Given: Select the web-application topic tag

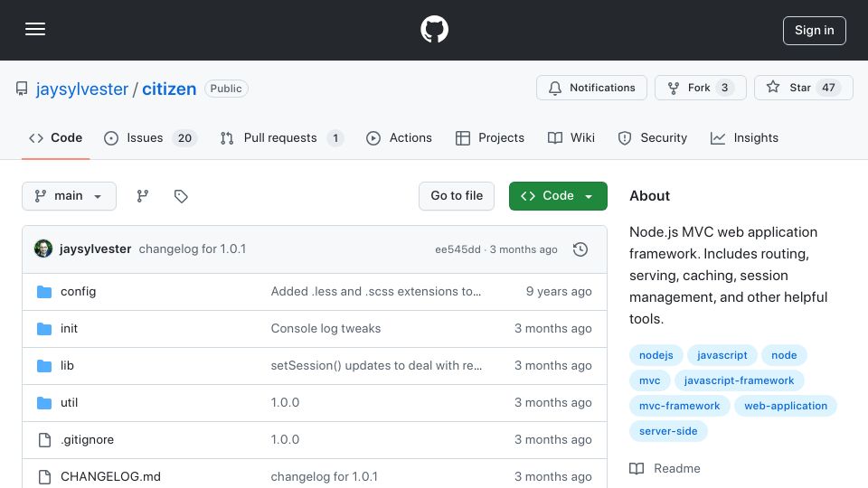Looking at the screenshot, I should (x=786, y=406).
